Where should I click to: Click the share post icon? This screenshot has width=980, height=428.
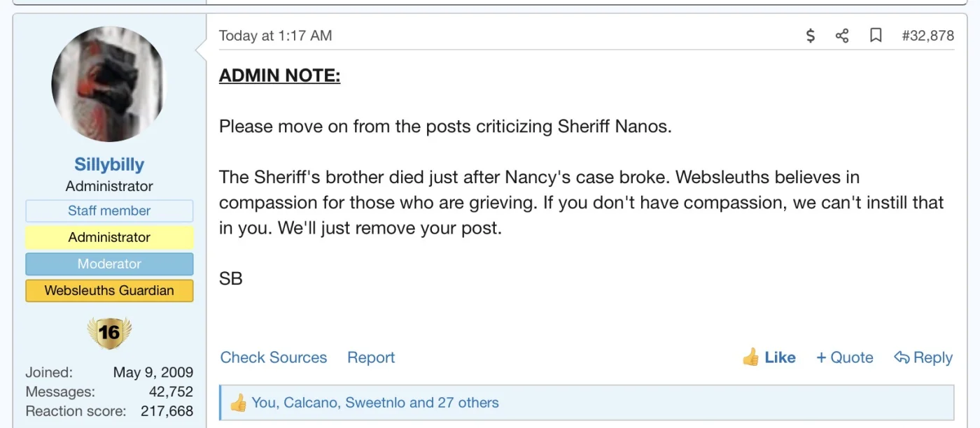[x=842, y=36]
